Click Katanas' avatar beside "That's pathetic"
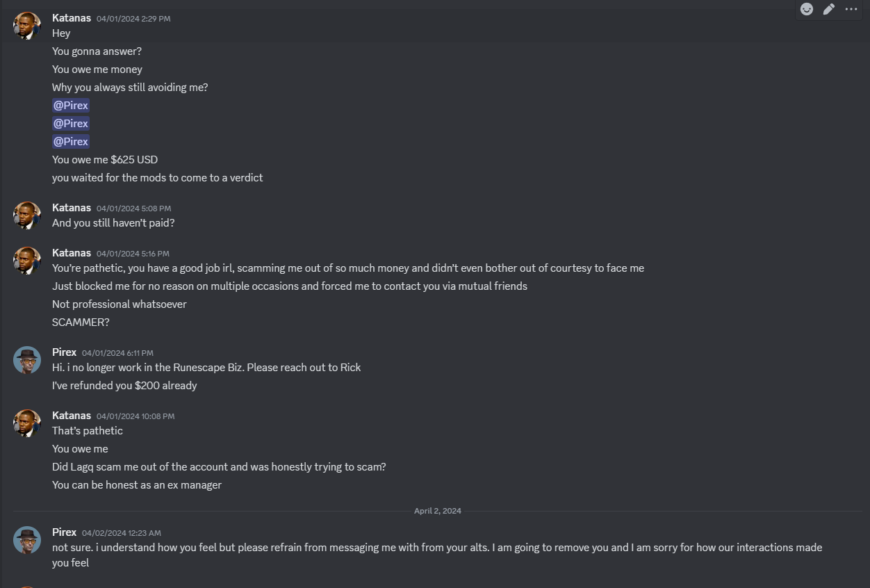 coord(27,423)
